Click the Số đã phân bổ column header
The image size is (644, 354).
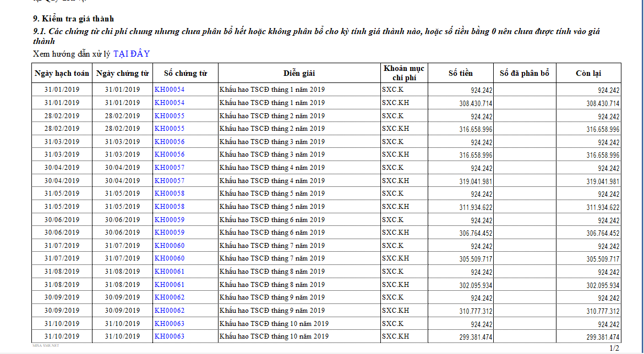click(x=524, y=73)
